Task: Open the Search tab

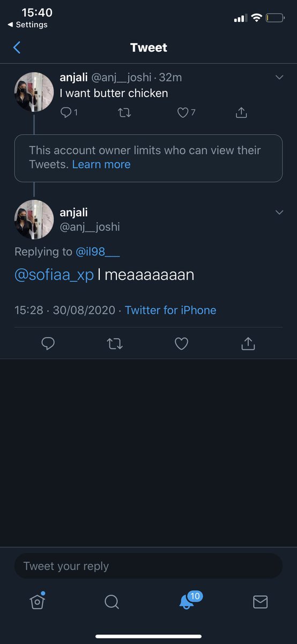Action: [112, 602]
